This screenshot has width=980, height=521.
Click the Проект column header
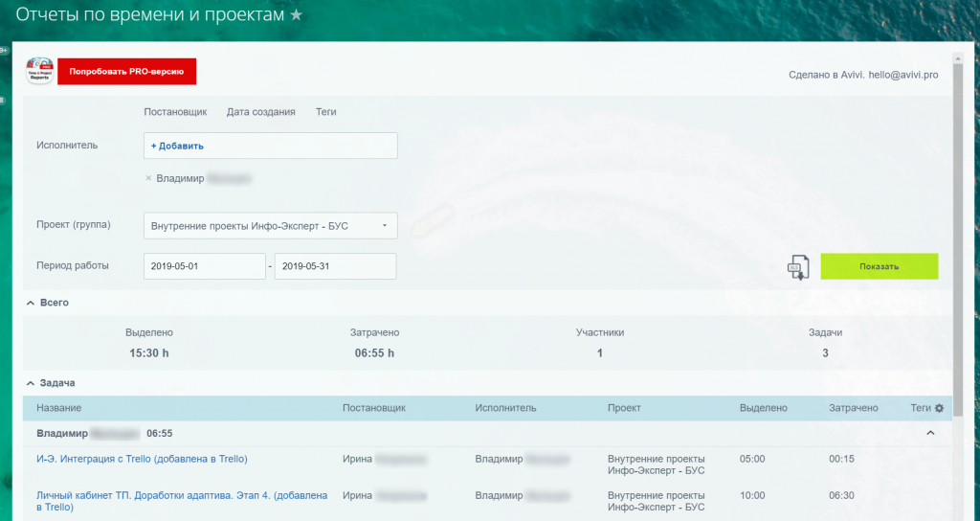click(x=624, y=408)
